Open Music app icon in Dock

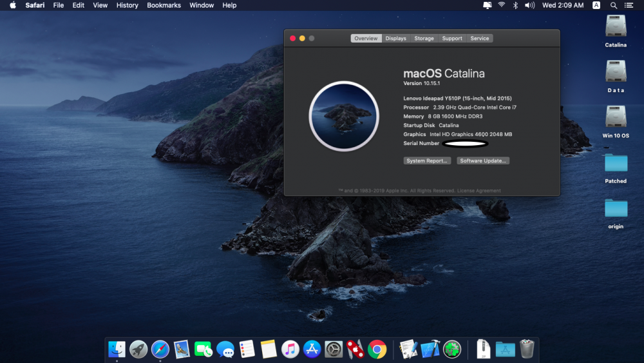click(x=290, y=349)
